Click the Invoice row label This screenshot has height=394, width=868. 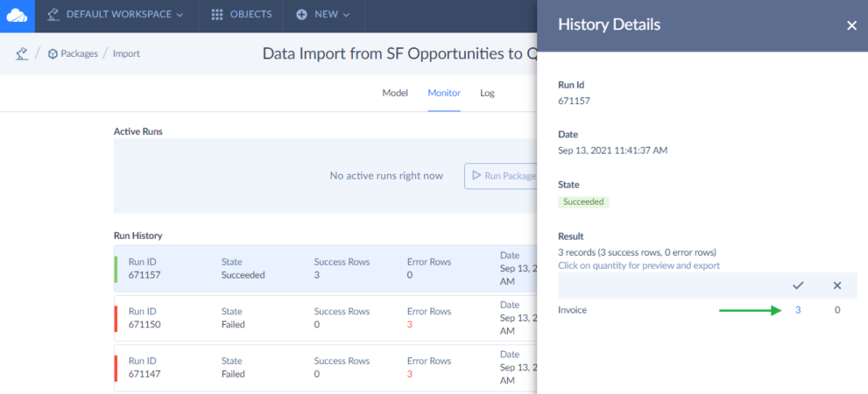(x=572, y=310)
